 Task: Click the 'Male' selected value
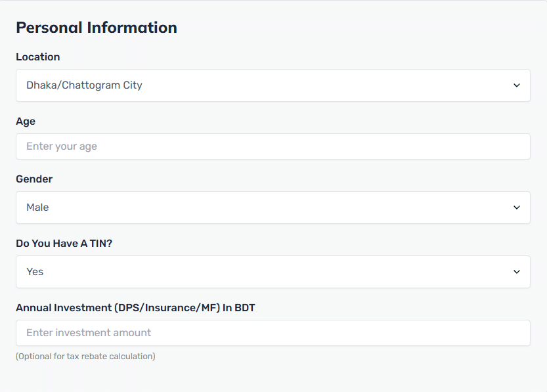(x=37, y=207)
